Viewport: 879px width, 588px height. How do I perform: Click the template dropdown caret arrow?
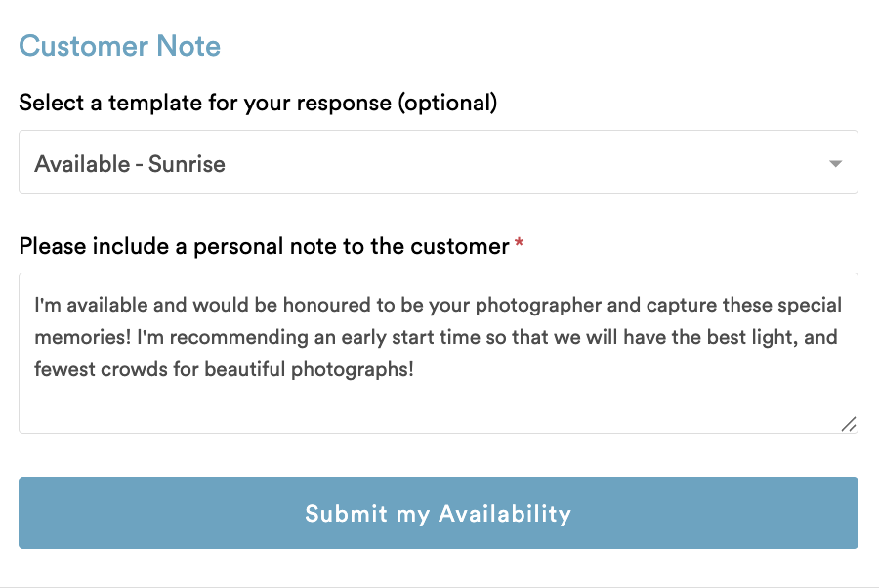click(x=835, y=164)
